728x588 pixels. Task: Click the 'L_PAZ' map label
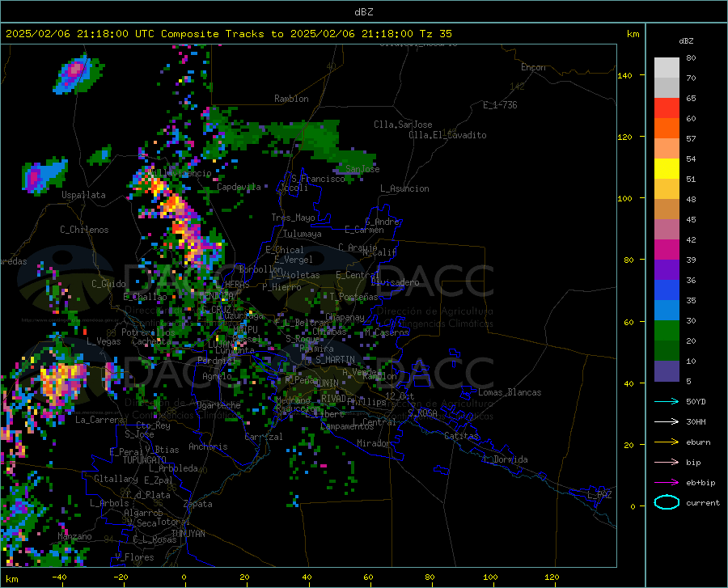pos(599,495)
